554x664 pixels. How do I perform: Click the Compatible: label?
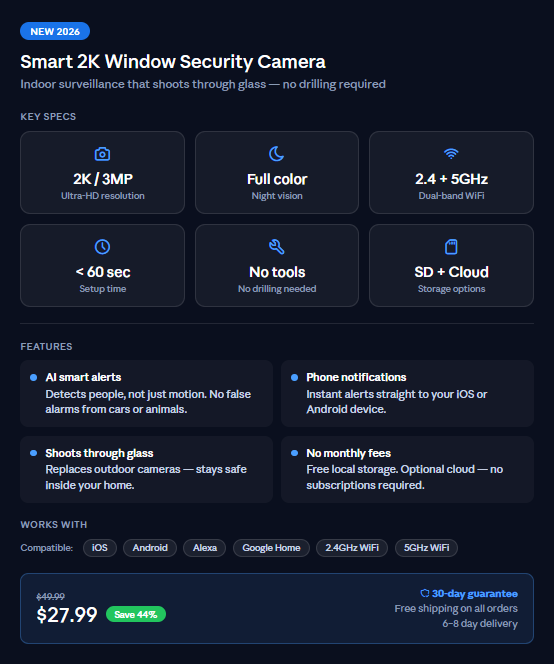tap(47, 548)
